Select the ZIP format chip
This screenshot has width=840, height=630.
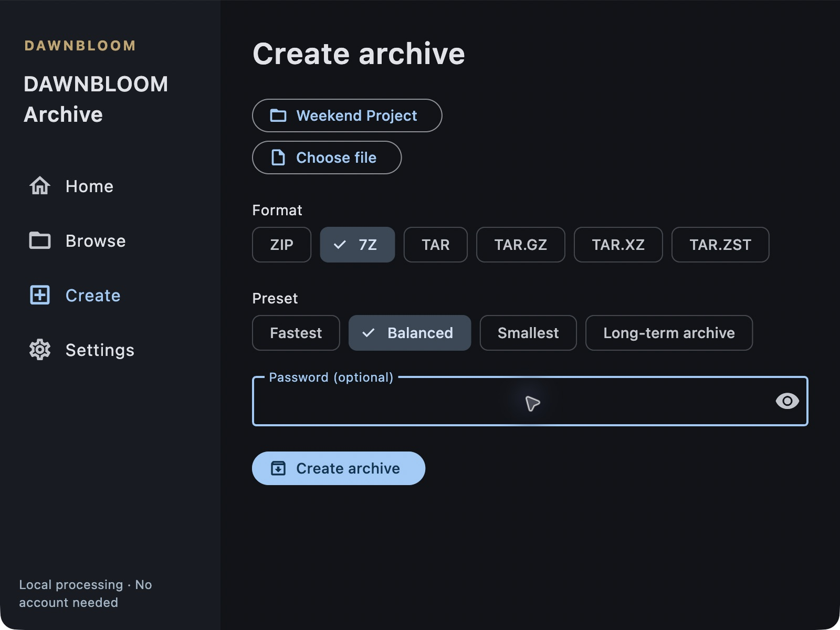click(x=282, y=245)
